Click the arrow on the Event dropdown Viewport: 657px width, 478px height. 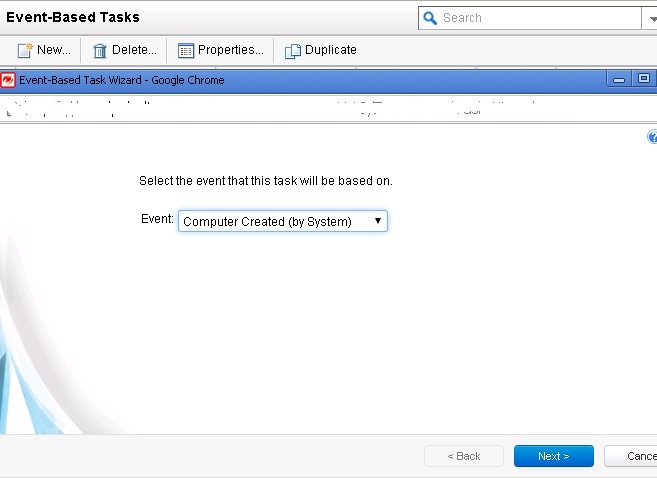pos(377,221)
